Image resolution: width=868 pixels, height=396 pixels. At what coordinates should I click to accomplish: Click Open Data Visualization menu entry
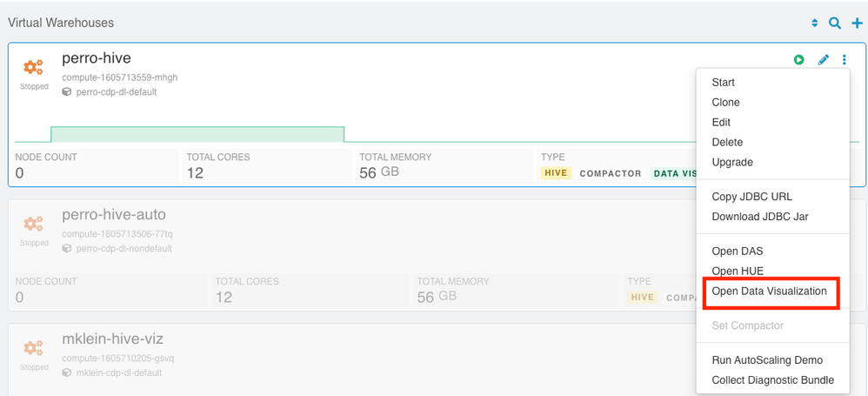770,292
